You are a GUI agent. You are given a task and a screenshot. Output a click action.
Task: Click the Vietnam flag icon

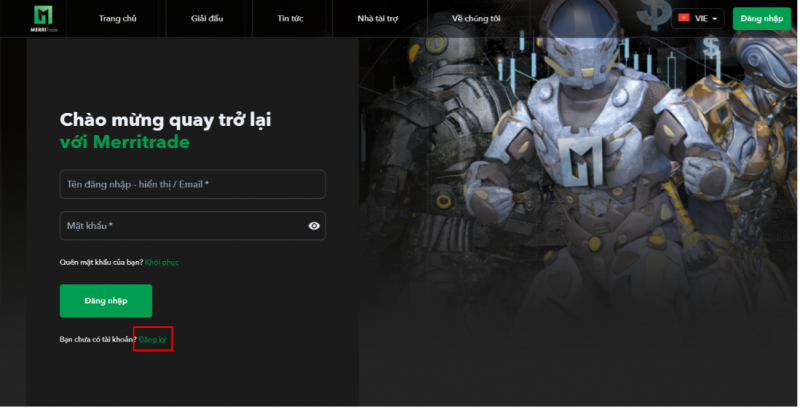pyautogui.click(x=684, y=18)
